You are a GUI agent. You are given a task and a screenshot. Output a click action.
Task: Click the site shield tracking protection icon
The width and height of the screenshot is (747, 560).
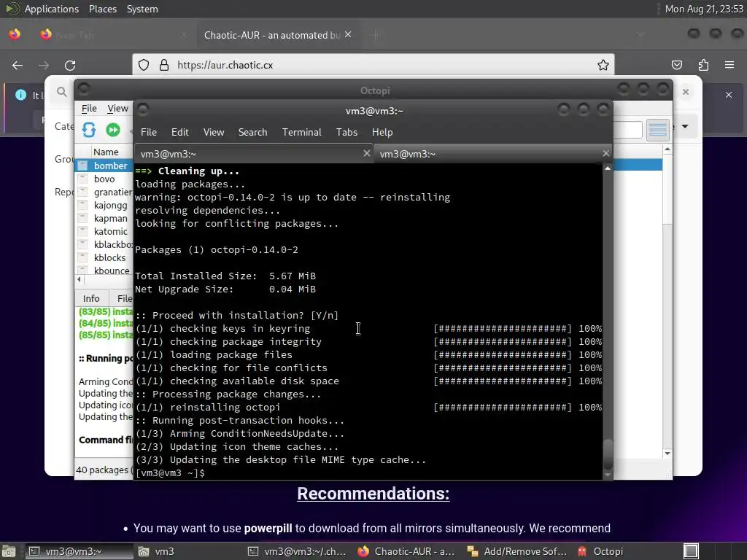[144, 65]
